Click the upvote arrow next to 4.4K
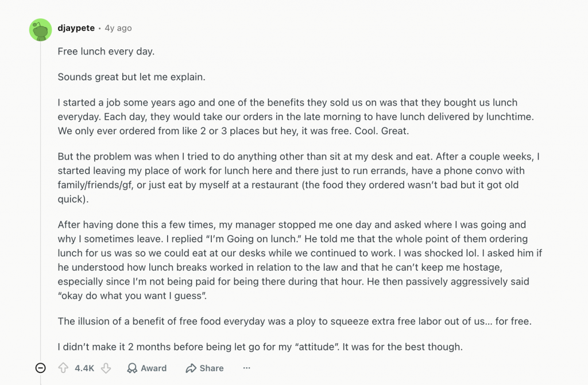The height and width of the screenshot is (385, 588). click(63, 368)
